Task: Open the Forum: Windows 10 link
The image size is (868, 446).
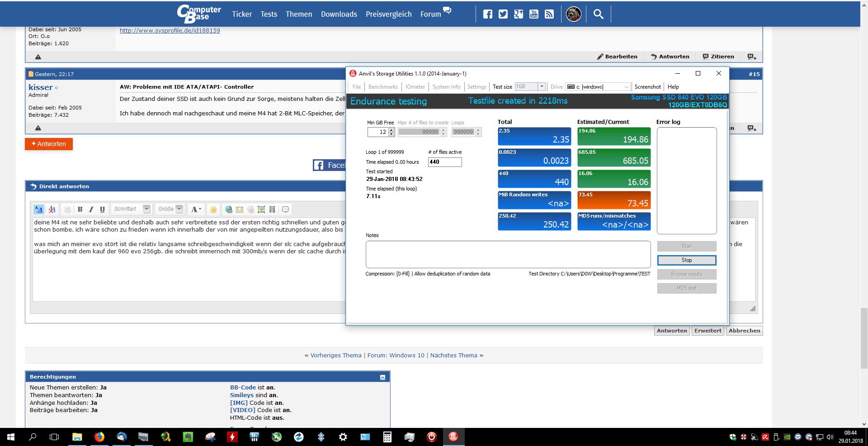Action: click(x=396, y=356)
